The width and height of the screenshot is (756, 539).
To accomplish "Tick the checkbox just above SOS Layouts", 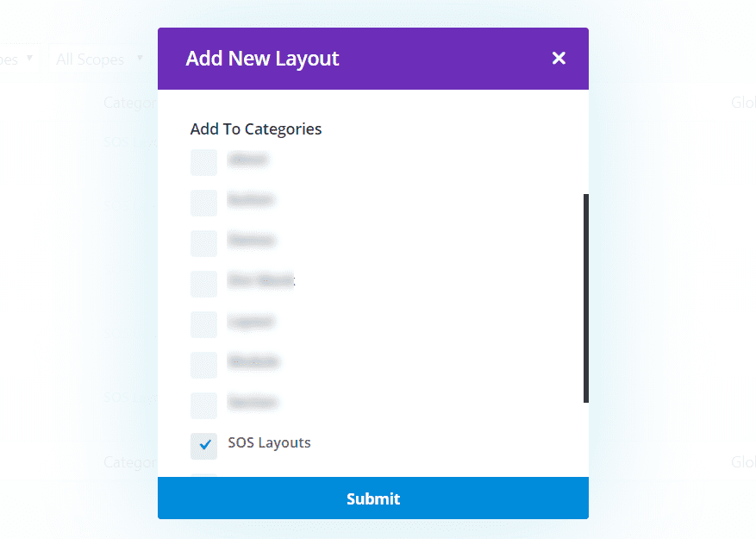I will pos(203,405).
